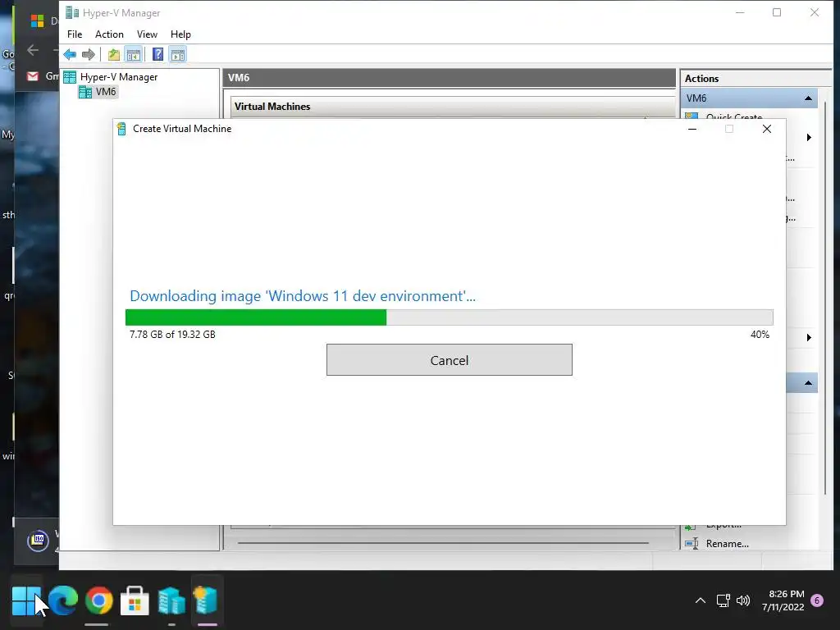Screen dimensions: 840x630
Task: Toggle the Show/Hide Console Tree icon
Action: (x=134, y=54)
